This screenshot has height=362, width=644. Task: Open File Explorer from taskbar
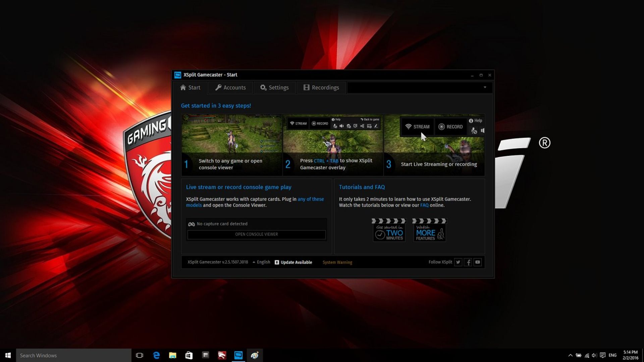[x=172, y=355]
